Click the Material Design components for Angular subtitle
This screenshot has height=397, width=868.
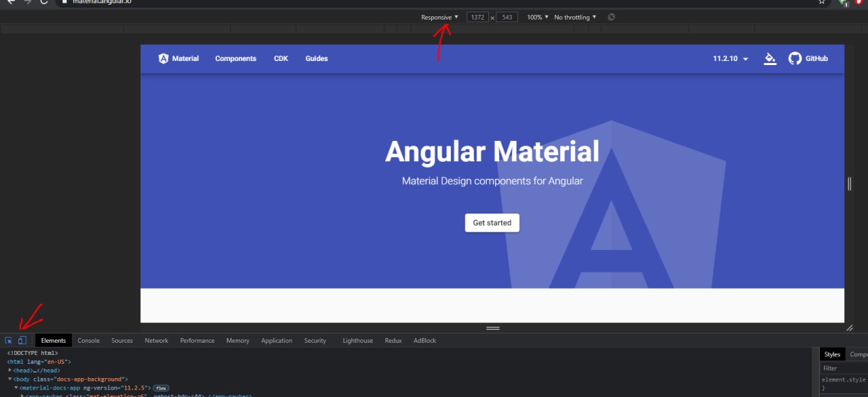(x=492, y=181)
